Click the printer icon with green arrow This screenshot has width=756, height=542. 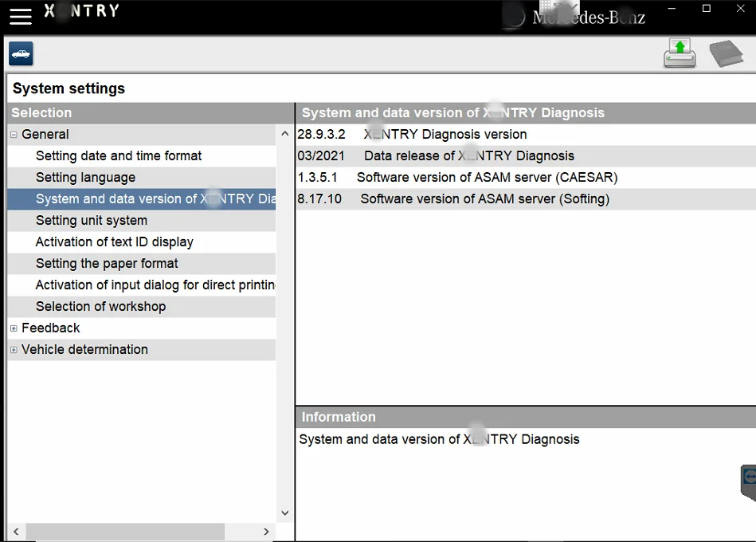[680, 53]
